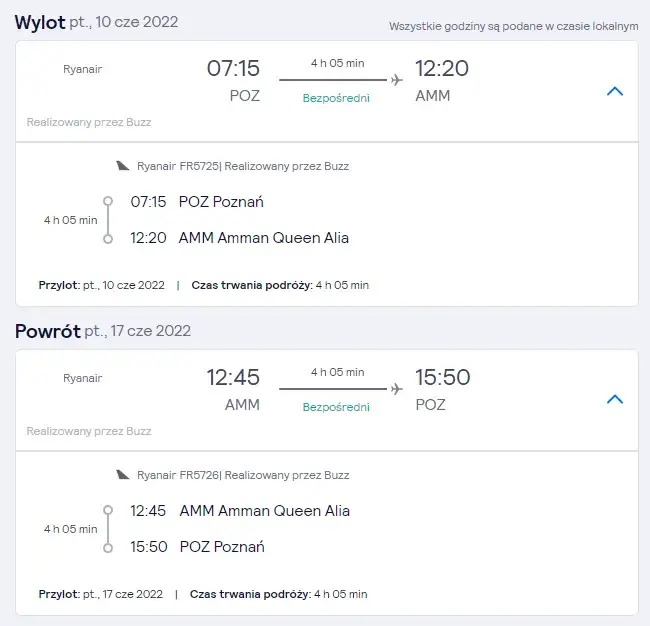Click the arrival dot beside 15:50 POZ Poznań

pos(108,547)
